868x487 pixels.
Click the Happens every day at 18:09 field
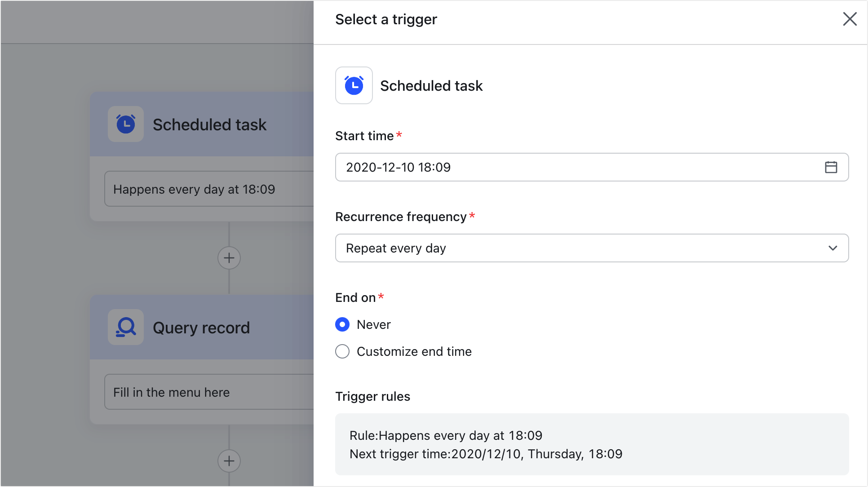point(209,189)
